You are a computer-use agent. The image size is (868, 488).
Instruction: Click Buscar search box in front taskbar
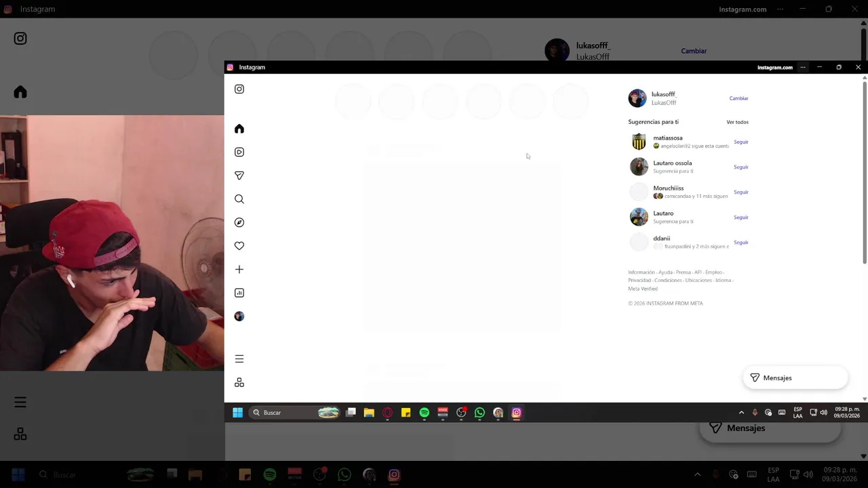pyautogui.click(x=295, y=412)
